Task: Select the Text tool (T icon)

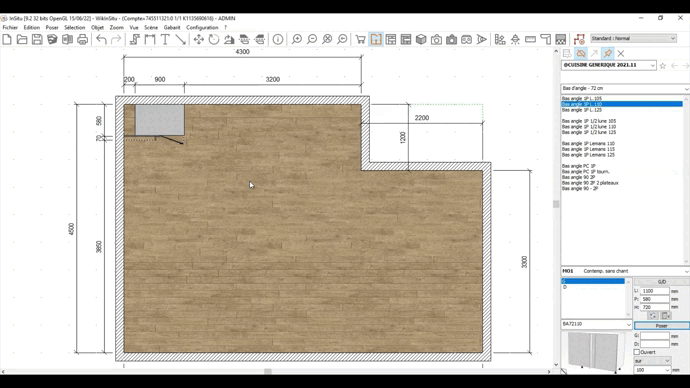Action: pos(165,39)
